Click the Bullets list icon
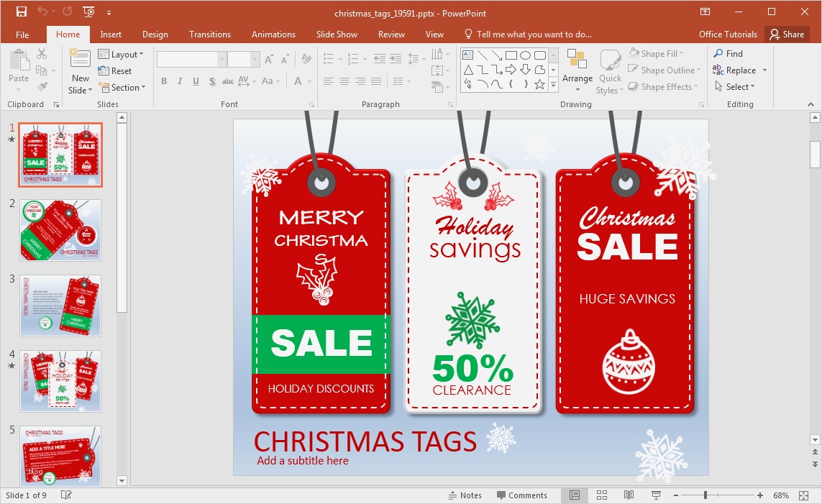This screenshot has height=504, width=822. click(x=329, y=59)
